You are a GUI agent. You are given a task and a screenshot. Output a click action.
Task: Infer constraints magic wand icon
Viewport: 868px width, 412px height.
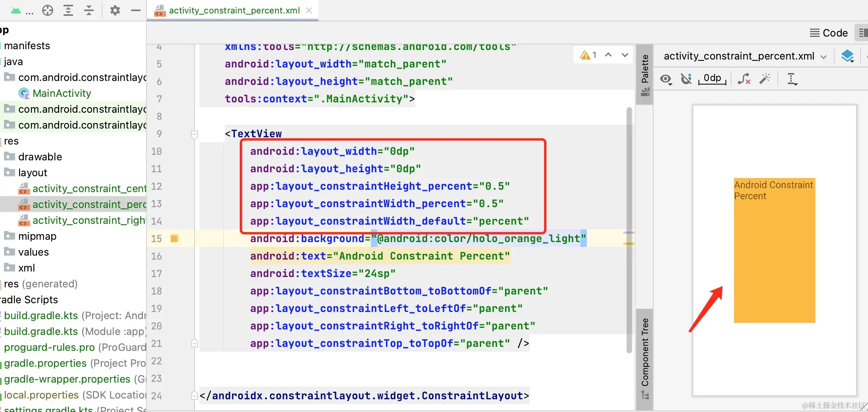point(765,79)
